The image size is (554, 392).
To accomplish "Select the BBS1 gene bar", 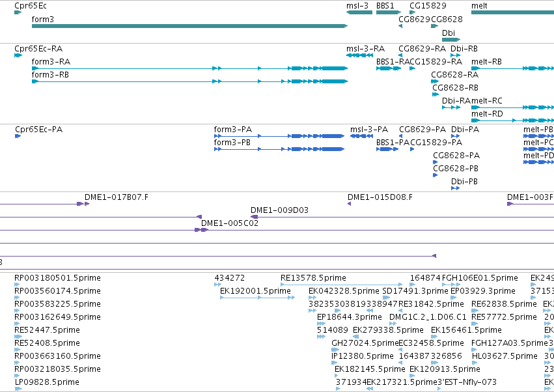I will coord(389,12).
